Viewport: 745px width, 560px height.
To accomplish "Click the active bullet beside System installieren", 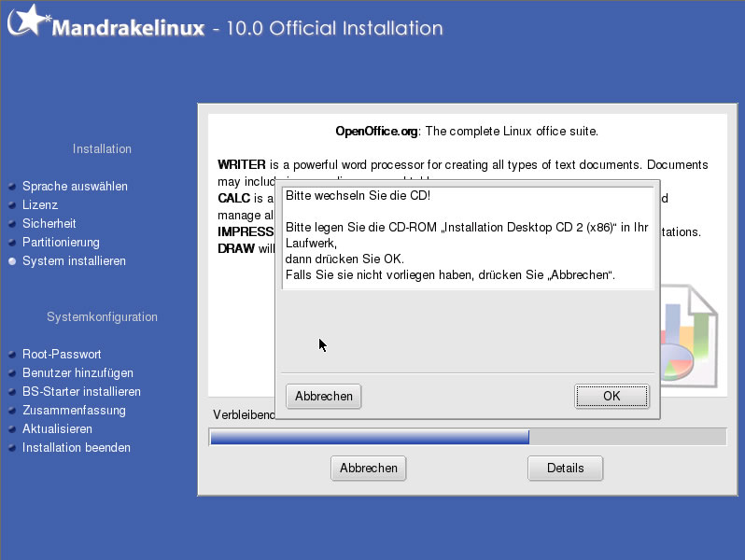I will [12, 261].
